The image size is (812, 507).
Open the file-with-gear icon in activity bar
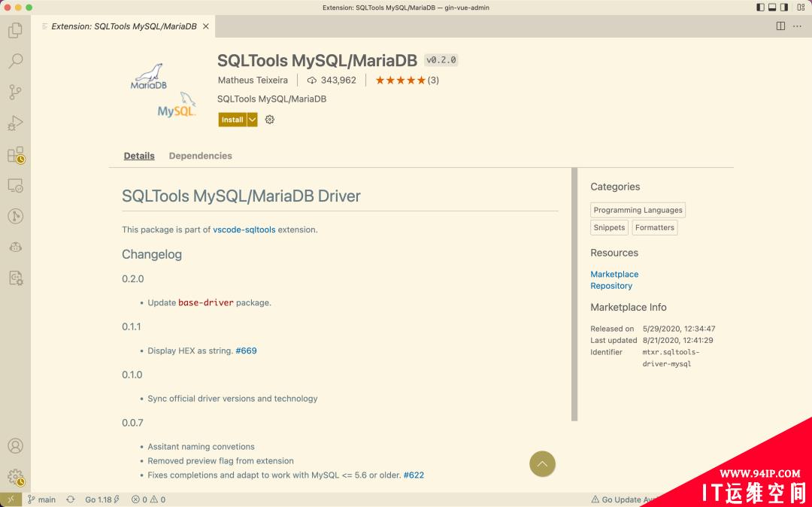16,278
